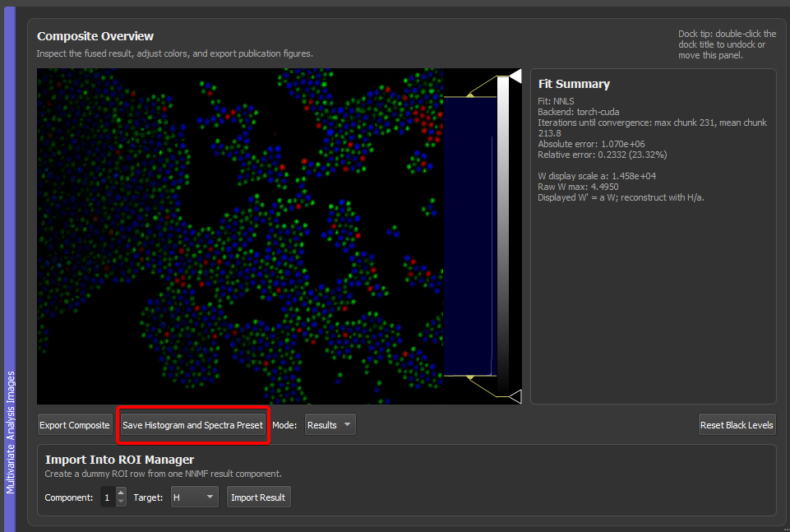Click the grayscale gradient bar

click(x=503, y=236)
